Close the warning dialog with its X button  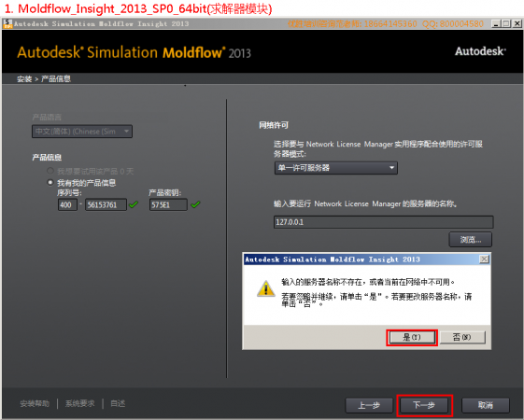tap(484, 259)
